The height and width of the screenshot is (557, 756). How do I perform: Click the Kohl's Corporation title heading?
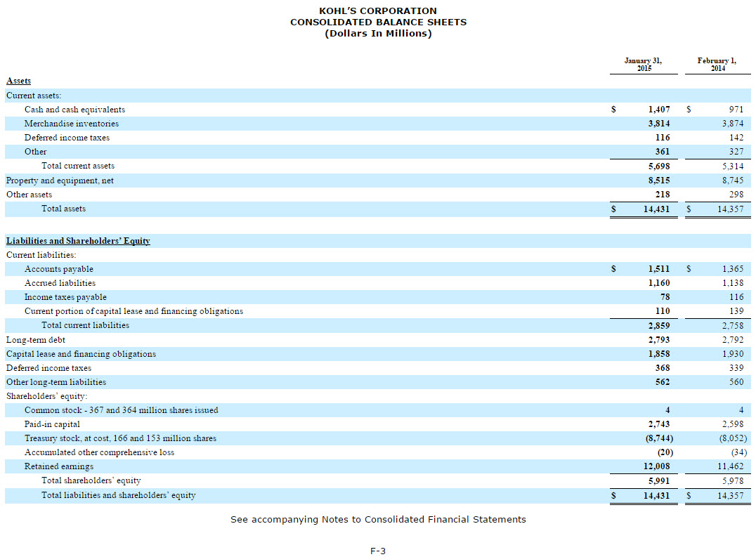click(x=378, y=11)
